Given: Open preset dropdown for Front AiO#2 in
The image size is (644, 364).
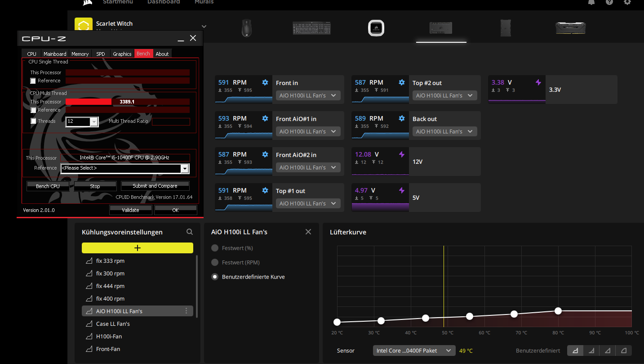Looking at the screenshot, I should tap(308, 167).
